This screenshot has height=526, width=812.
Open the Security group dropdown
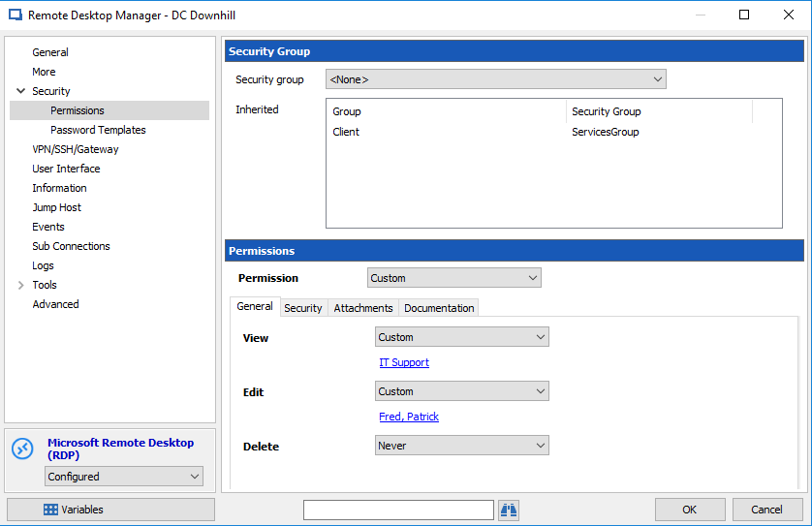[495, 79]
